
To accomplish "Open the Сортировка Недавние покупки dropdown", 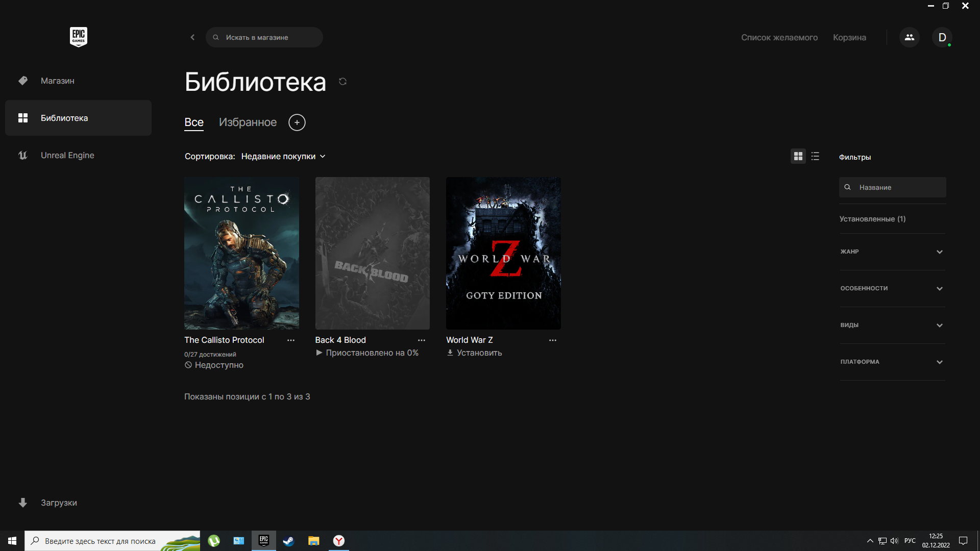I will coord(283,156).
